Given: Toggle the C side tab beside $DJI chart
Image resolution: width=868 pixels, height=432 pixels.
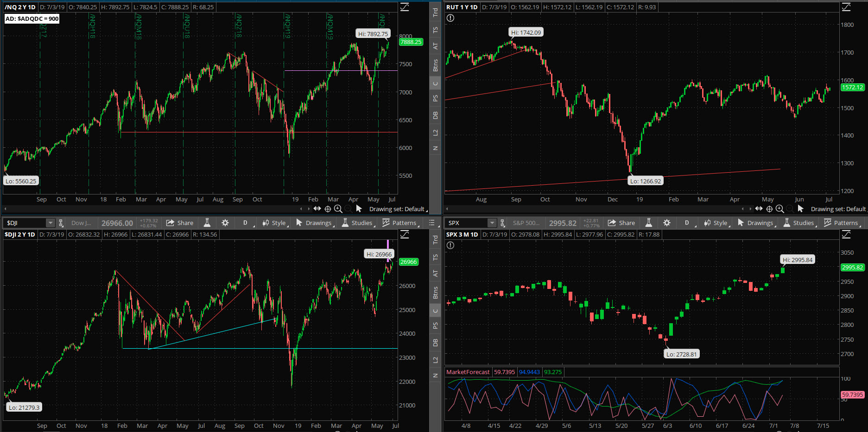Looking at the screenshot, I should (435, 311).
